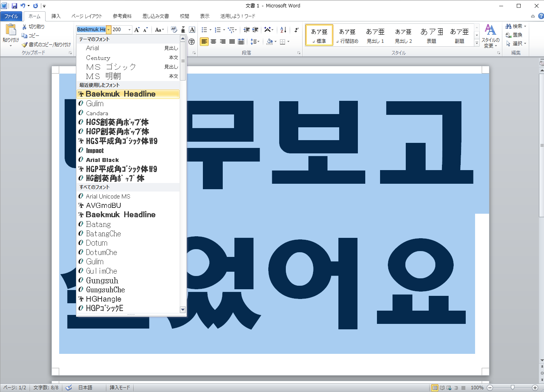Switch to Mailings (差し込み文書) tab

(x=155, y=16)
